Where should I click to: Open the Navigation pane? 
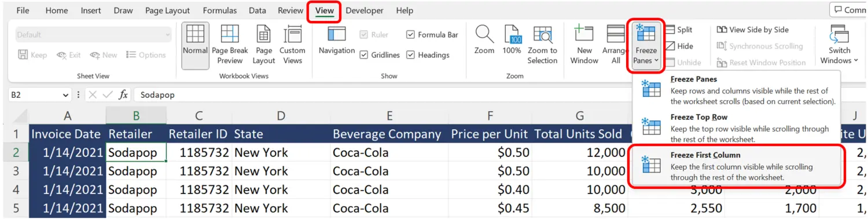(337, 41)
